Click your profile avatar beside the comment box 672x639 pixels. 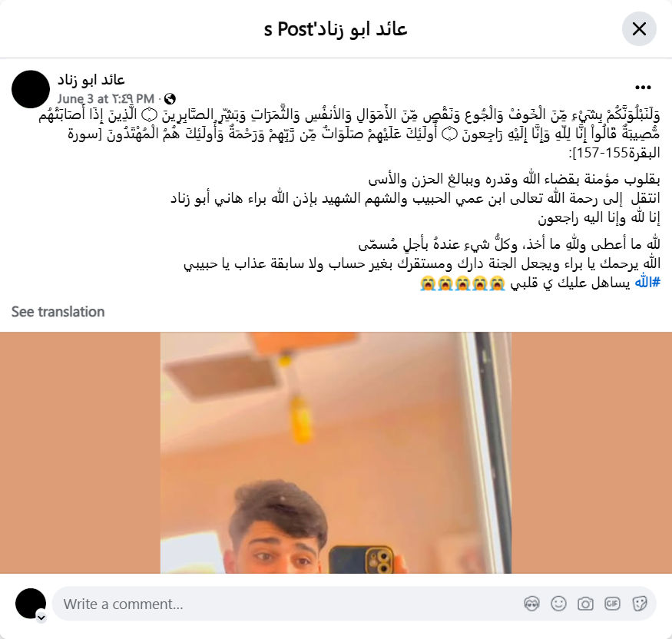pyautogui.click(x=31, y=604)
